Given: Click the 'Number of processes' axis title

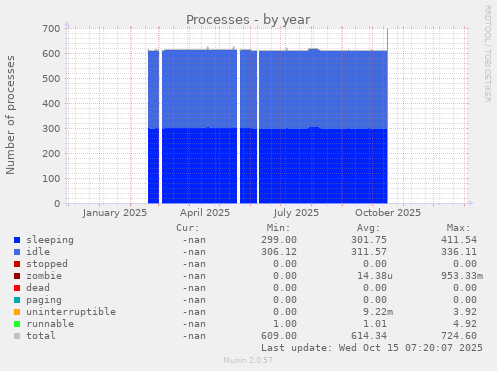Looking at the screenshot, I should tap(11, 115).
